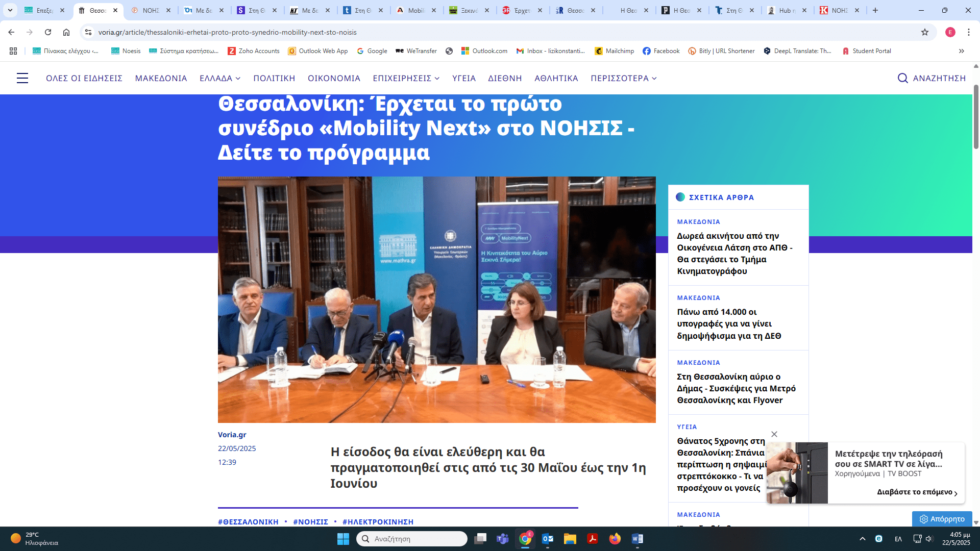Launch Firefox from taskbar
The height and width of the screenshot is (551, 980).
(x=615, y=539)
